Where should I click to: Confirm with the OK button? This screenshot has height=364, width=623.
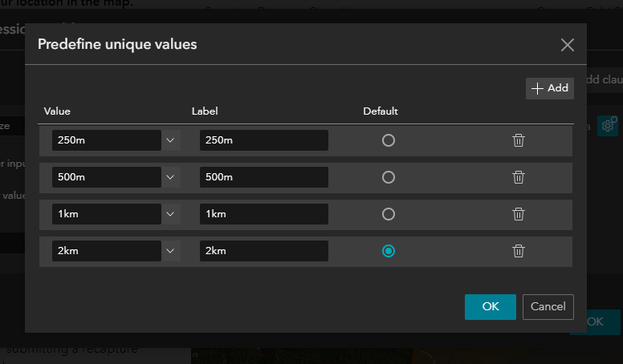click(x=490, y=306)
